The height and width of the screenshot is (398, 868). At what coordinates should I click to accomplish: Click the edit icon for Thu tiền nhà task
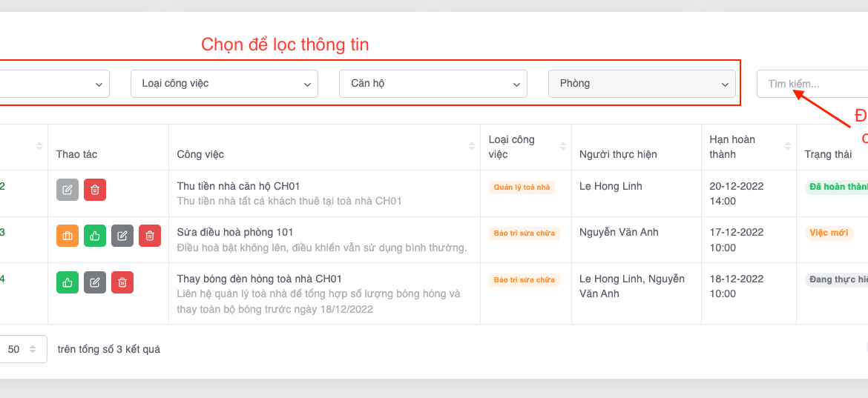coord(68,190)
